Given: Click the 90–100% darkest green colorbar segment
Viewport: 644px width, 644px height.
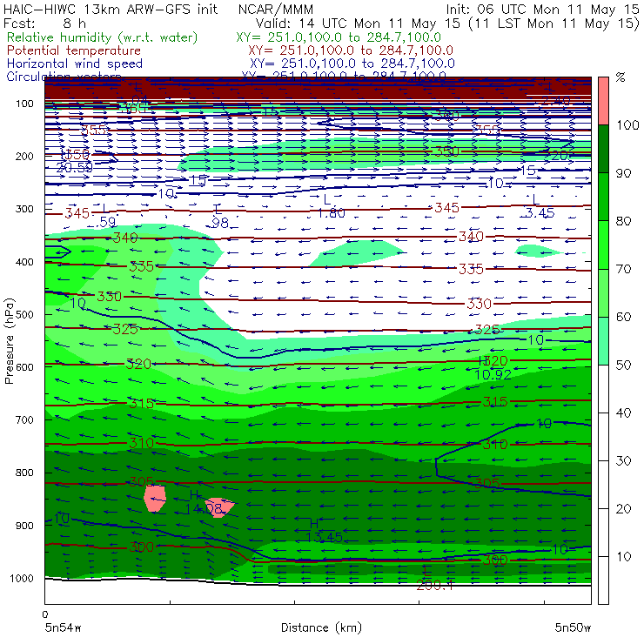Looking at the screenshot, I should coord(603,149).
